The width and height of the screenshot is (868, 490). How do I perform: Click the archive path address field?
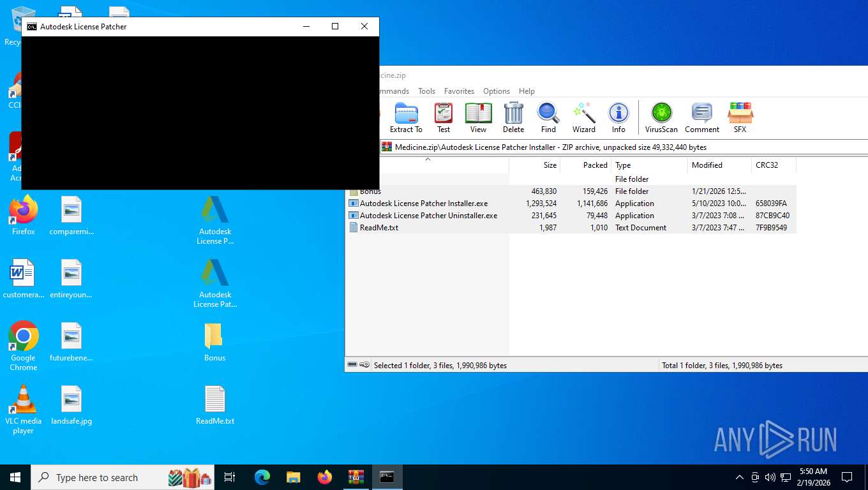tap(623, 147)
